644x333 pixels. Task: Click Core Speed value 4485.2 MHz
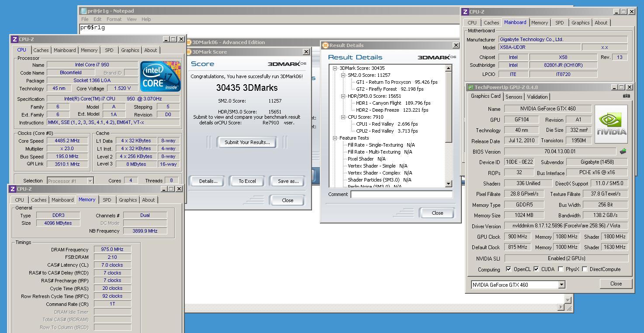[67, 141]
